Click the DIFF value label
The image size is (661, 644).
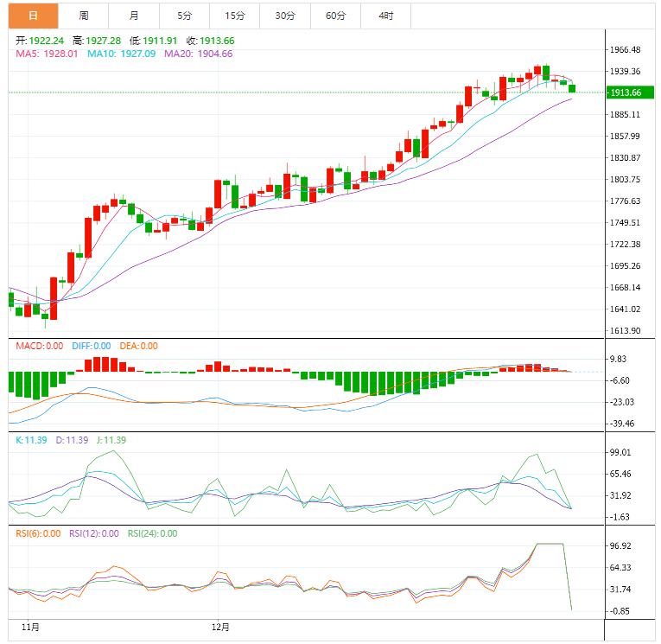91,346
